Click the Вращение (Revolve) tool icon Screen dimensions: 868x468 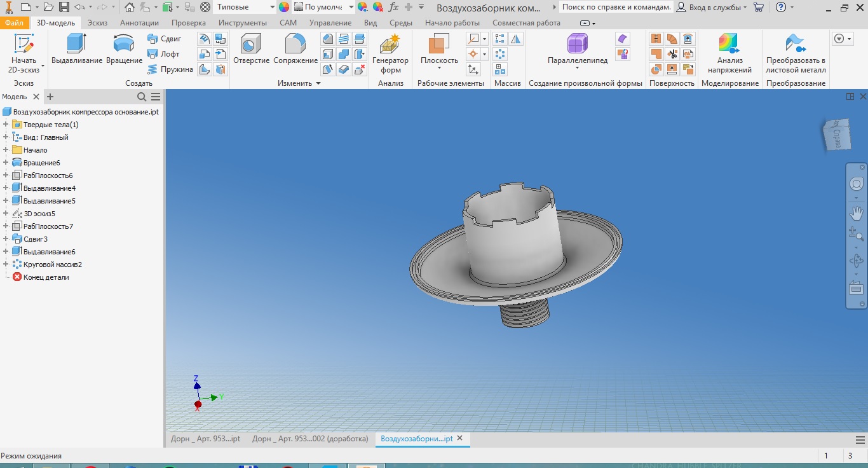tap(124, 49)
